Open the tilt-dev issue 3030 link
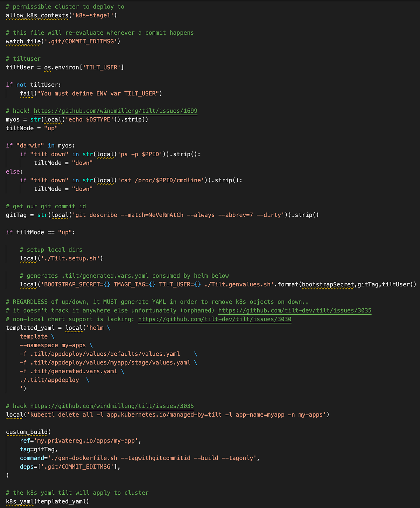420x508 pixels. click(x=215, y=319)
